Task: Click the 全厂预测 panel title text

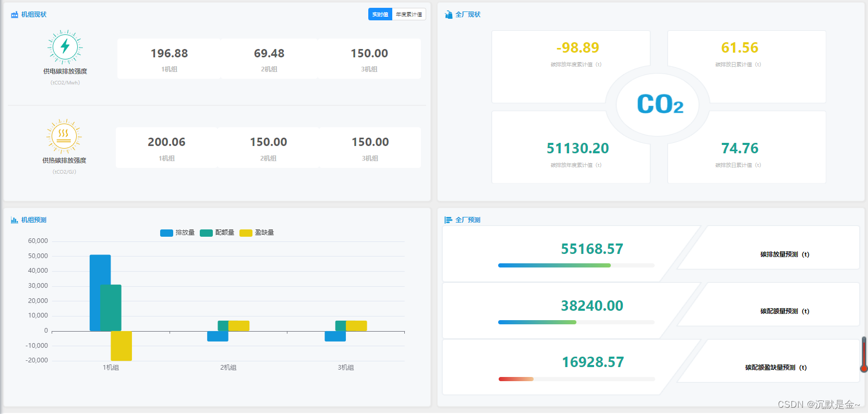Action: pyautogui.click(x=468, y=220)
